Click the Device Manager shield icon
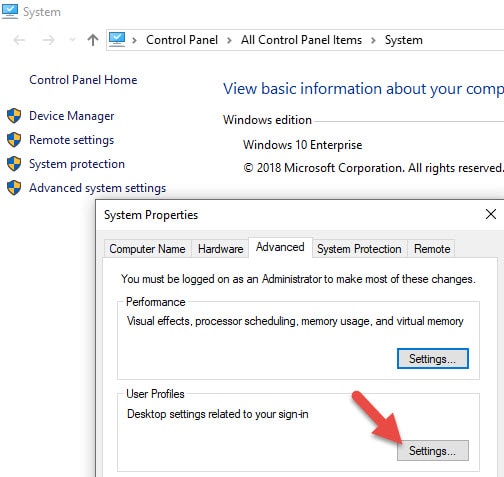Image resolution: width=504 pixels, height=477 pixels. (14, 116)
